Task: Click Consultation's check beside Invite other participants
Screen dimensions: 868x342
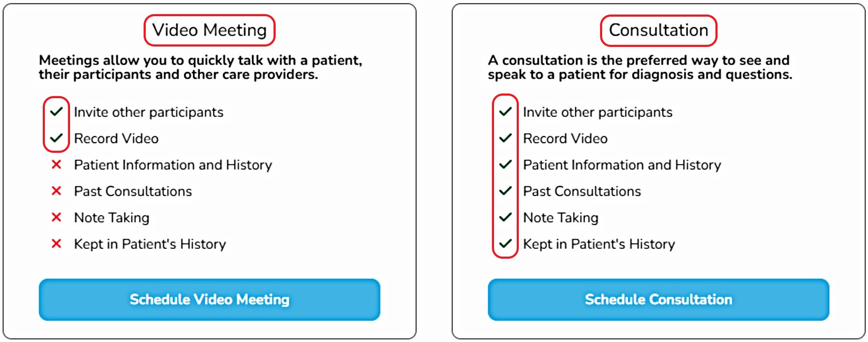Action: pyautogui.click(x=505, y=112)
